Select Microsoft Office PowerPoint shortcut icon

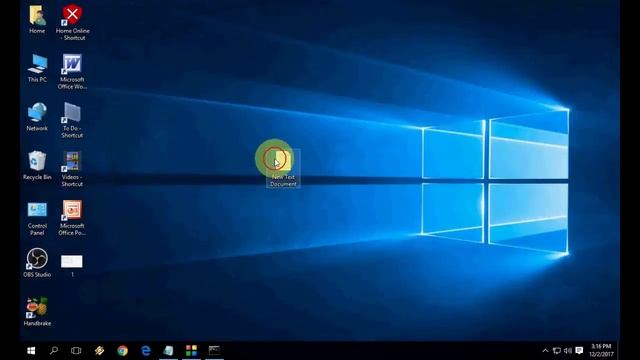click(x=72, y=210)
